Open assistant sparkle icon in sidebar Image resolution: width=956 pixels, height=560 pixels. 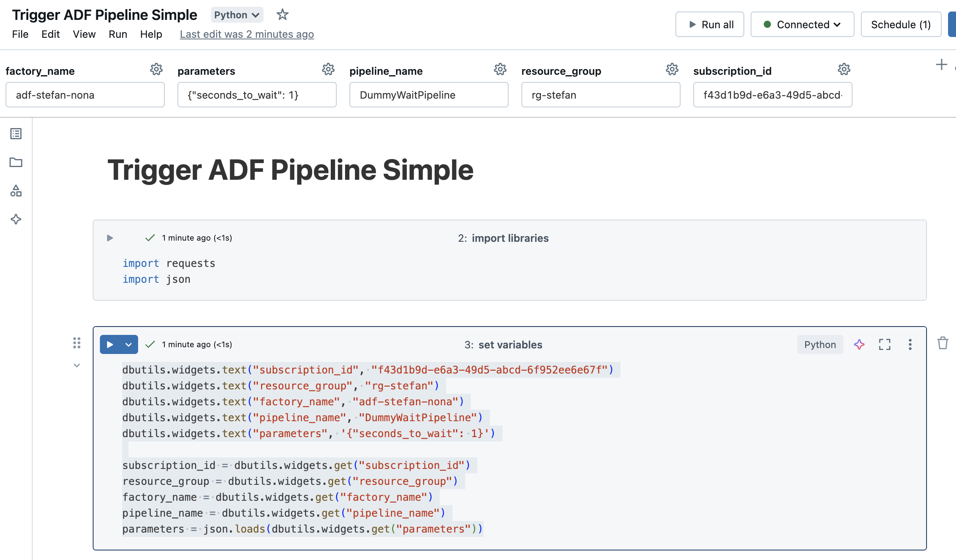tap(16, 219)
